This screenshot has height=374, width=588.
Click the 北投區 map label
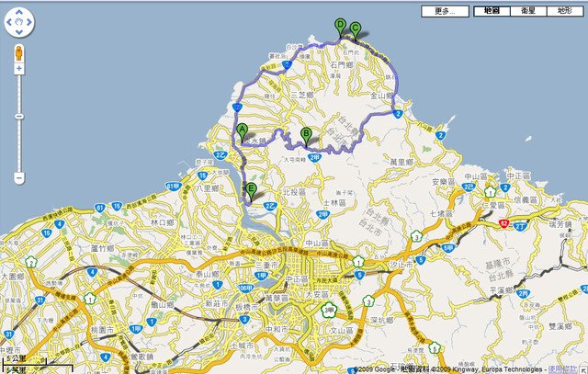click(294, 192)
